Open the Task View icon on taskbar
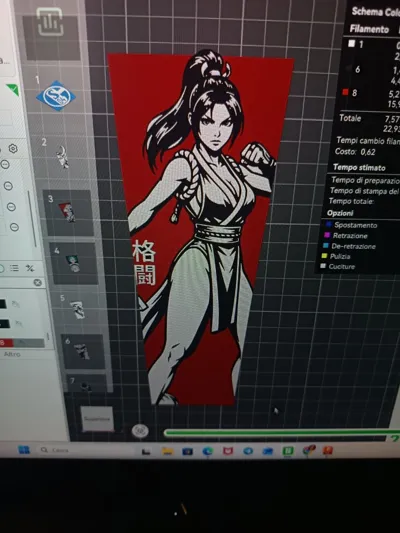This screenshot has height=533, width=400. [146, 451]
